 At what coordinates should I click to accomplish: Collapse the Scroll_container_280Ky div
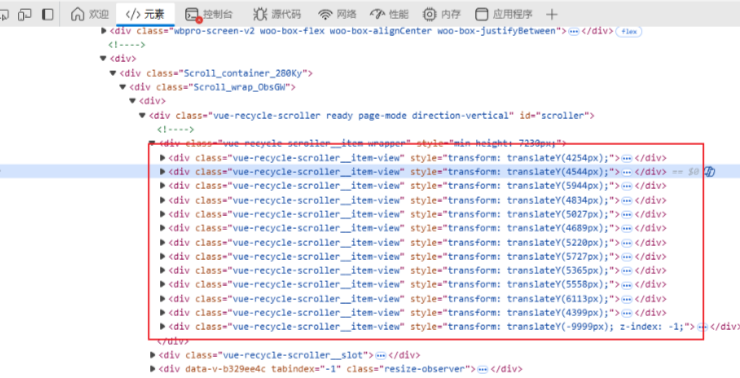(113, 73)
